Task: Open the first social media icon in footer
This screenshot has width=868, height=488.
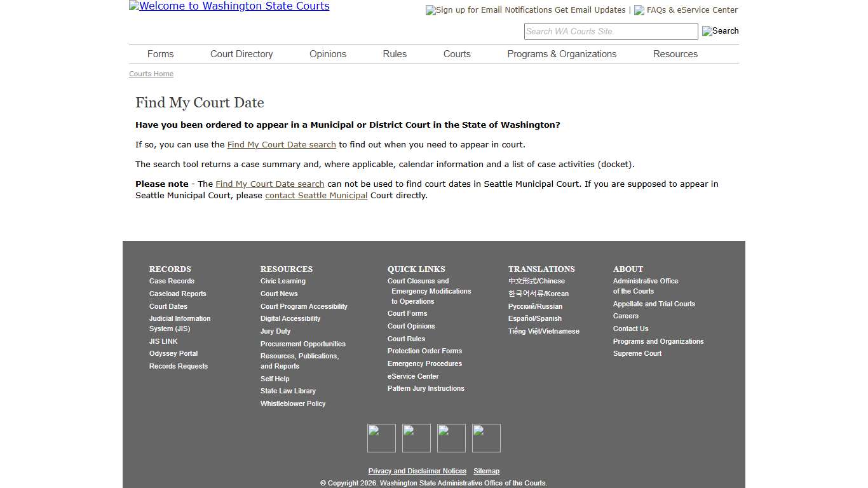Action: click(x=381, y=438)
